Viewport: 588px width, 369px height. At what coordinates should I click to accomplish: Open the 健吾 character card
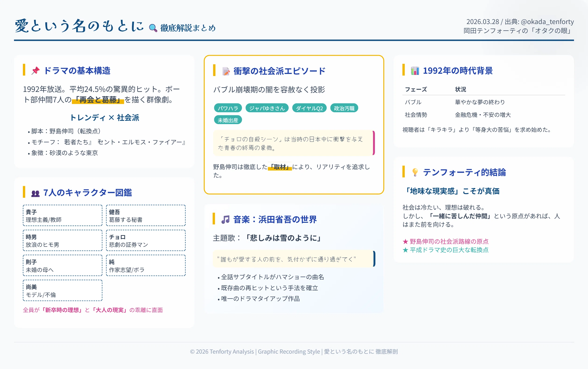pyautogui.click(x=146, y=216)
